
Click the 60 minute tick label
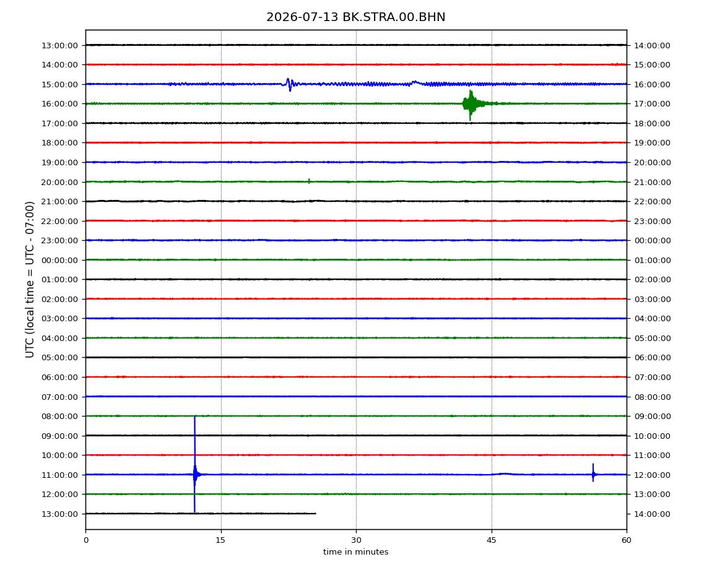[627, 540]
